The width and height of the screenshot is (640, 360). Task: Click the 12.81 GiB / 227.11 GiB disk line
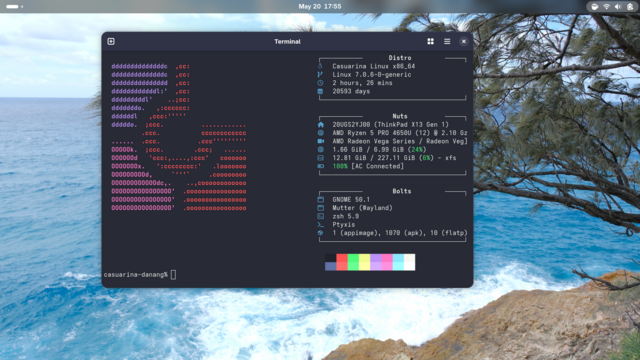click(394, 158)
